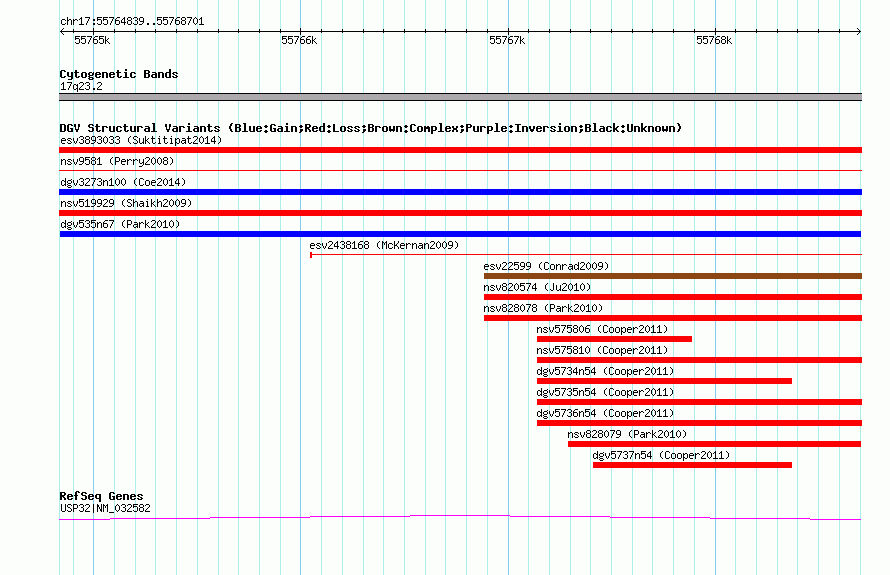Click the dgv5737n54 (Cooper2011) label
Screen dimensions: 890x575
(x=661, y=455)
